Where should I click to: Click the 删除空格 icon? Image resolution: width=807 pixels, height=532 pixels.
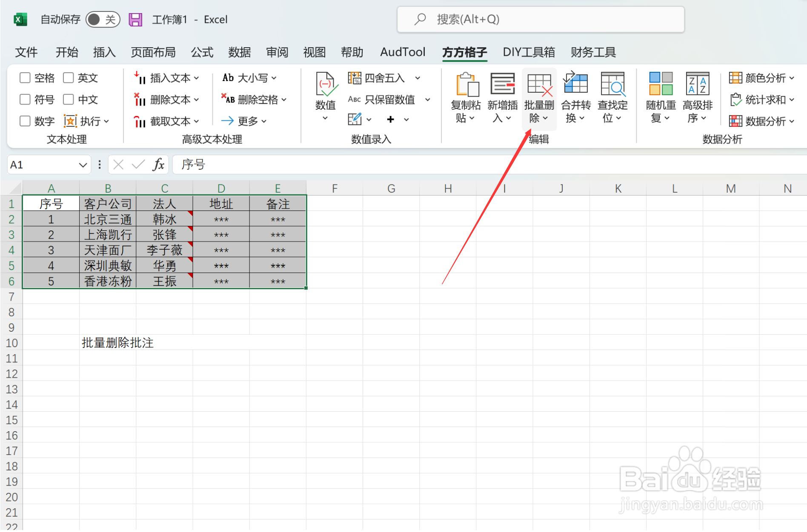(x=228, y=98)
